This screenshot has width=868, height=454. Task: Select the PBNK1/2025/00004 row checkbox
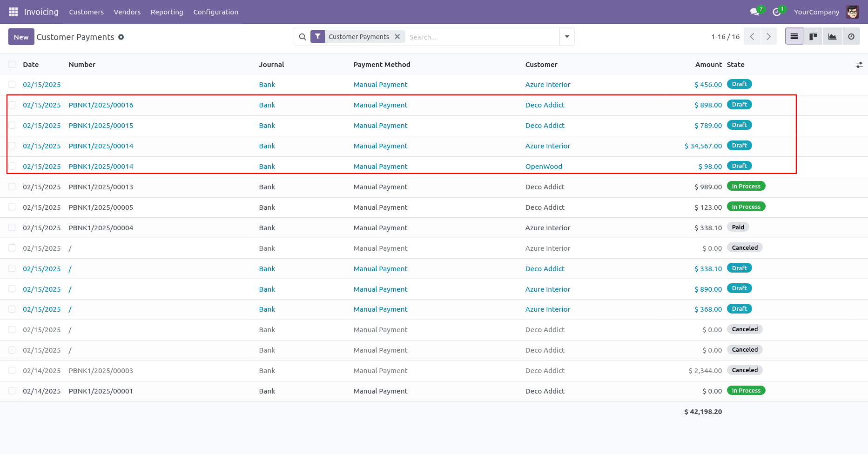(12, 227)
